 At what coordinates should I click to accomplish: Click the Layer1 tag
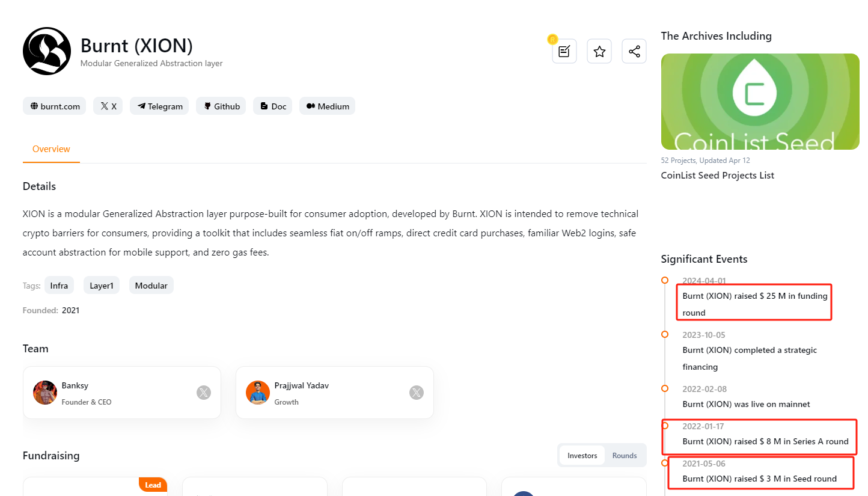click(x=102, y=286)
